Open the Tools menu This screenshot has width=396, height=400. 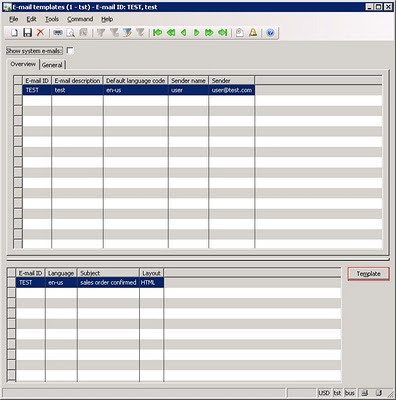[52, 19]
